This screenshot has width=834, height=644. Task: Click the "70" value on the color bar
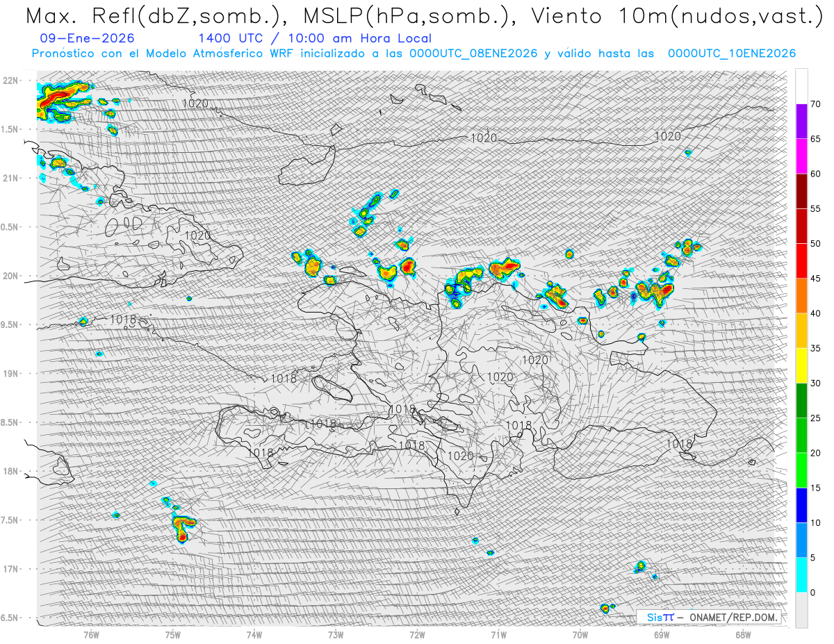pyautogui.click(x=815, y=104)
